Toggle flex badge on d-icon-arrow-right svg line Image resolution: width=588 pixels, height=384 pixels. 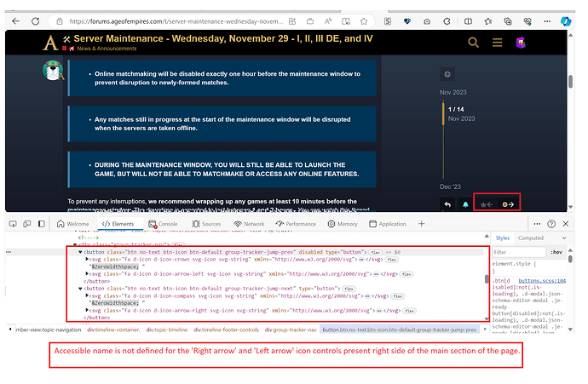[x=410, y=311]
